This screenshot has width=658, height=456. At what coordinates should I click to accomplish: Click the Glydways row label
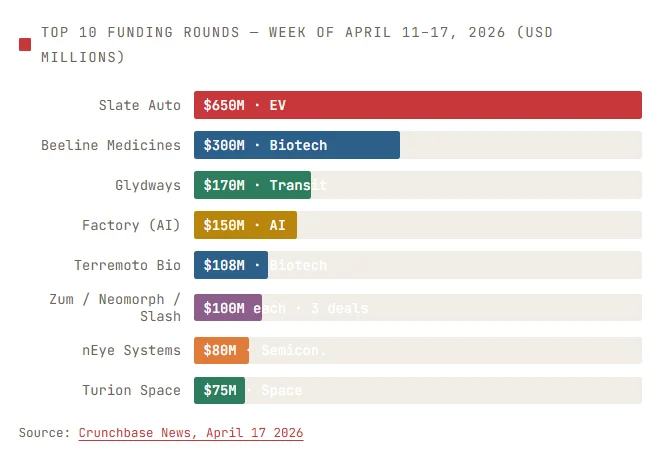tap(148, 185)
